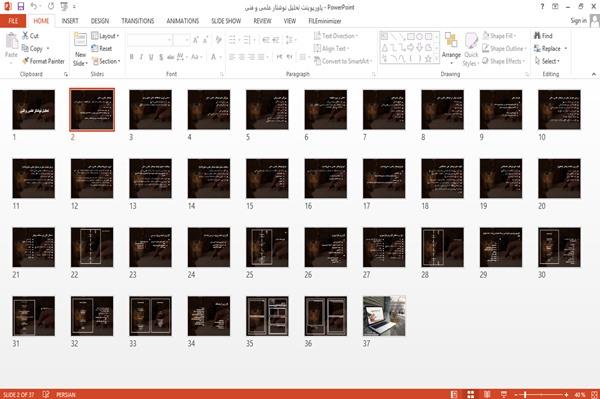Adjust the zoom slider handle

click(525, 394)
